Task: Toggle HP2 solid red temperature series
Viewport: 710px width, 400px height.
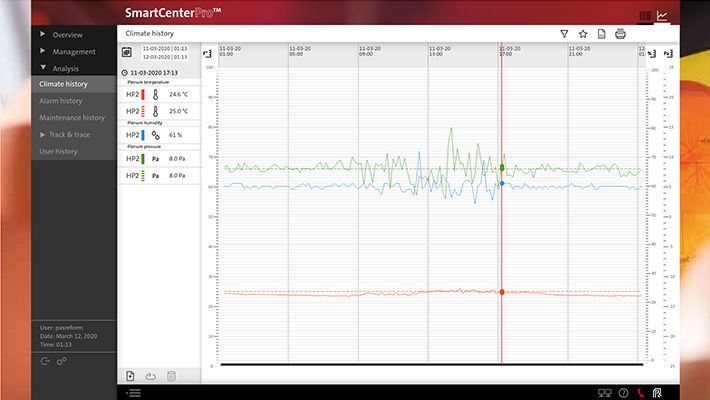Action: pos(142,94)
